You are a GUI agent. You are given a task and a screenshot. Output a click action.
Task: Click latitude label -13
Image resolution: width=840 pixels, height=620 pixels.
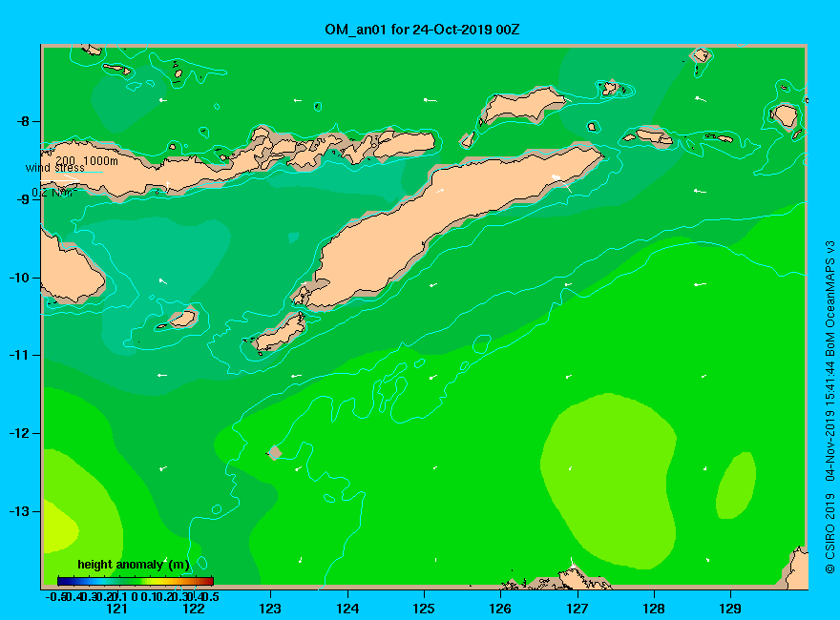[19, 511]
